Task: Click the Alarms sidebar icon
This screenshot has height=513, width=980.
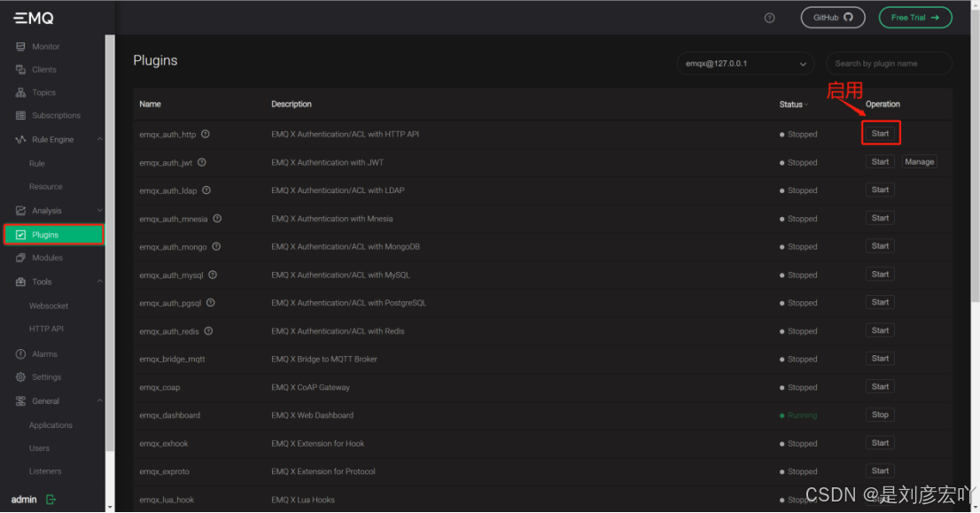Action: pyautogui.click(x=20, y=354)
